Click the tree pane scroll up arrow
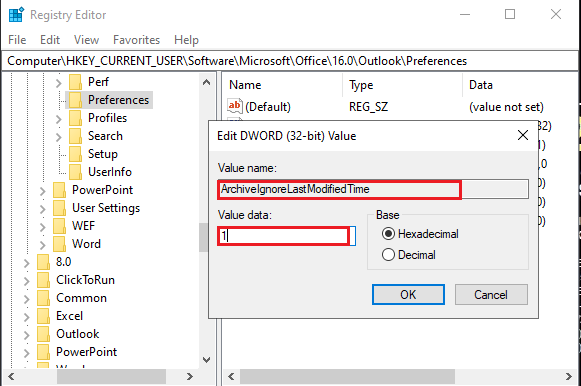Image resolution: width=581 pixels, height=386 pixels. click(x=206, y=82)
